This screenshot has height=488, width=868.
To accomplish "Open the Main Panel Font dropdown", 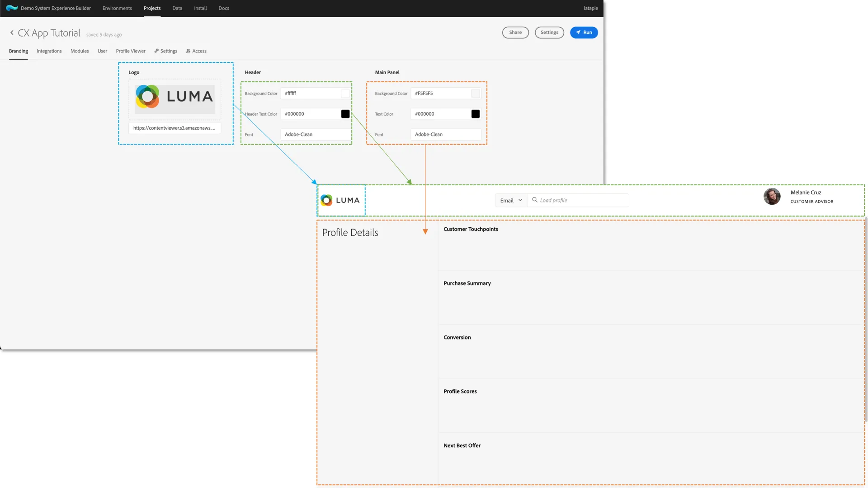I will point(446,134).
